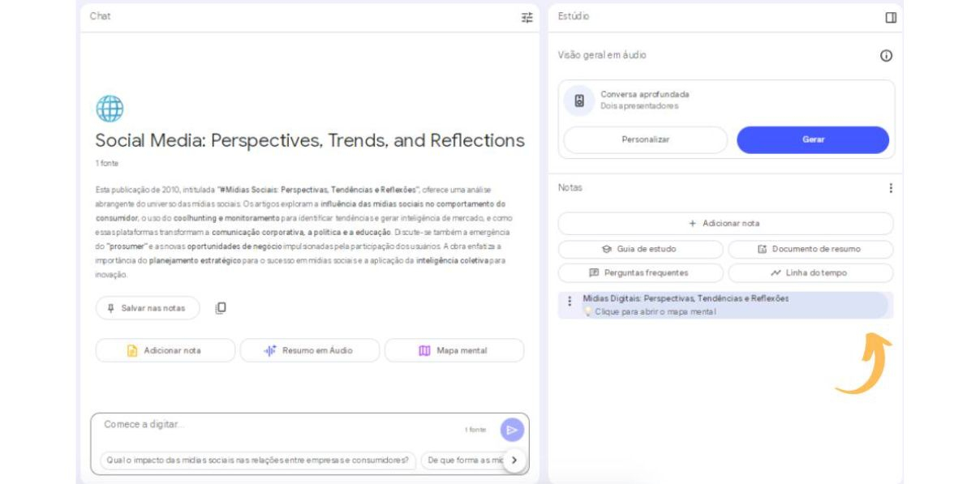The height and width of the screenshot is (484, 980).
Task: Open the Mídias Digitais mind map note
Action: tap(725, 305)
